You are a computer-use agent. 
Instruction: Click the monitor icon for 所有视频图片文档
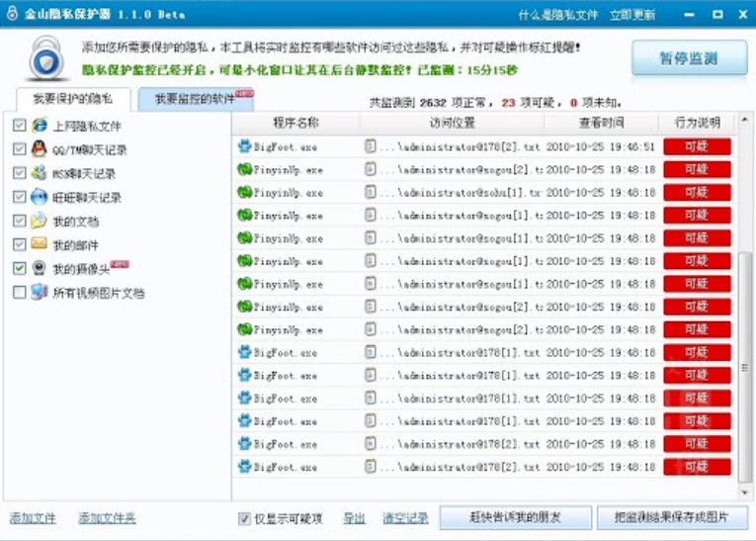(x=40, y=292)
